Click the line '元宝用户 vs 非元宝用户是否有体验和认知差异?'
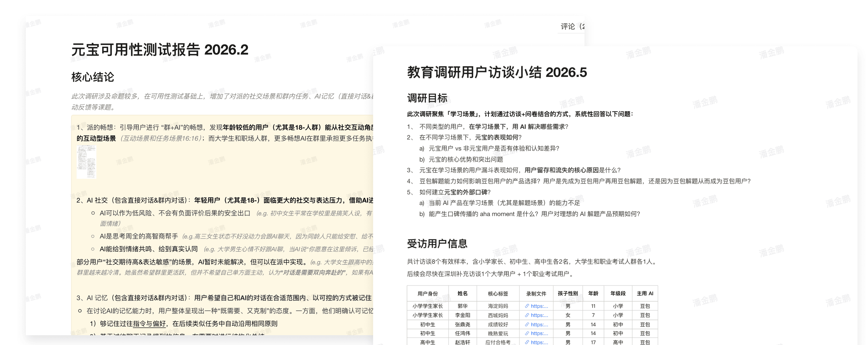The image size is (868, 345). coord(494,148)
